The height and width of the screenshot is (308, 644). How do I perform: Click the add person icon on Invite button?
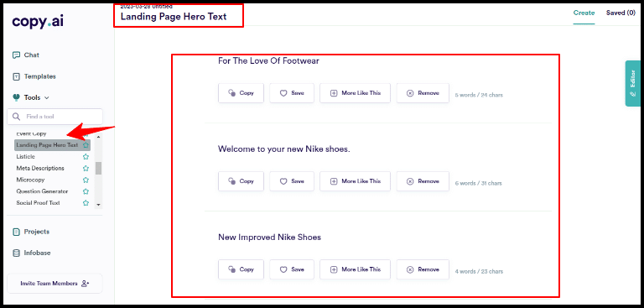[85, 284]
